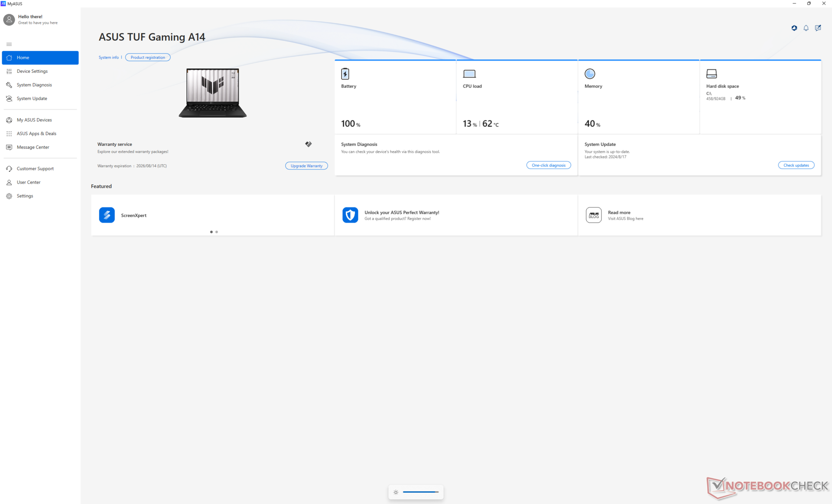Open Device Settings in sidebar
This screenshot has height=504, width=832.
point(32,71)
